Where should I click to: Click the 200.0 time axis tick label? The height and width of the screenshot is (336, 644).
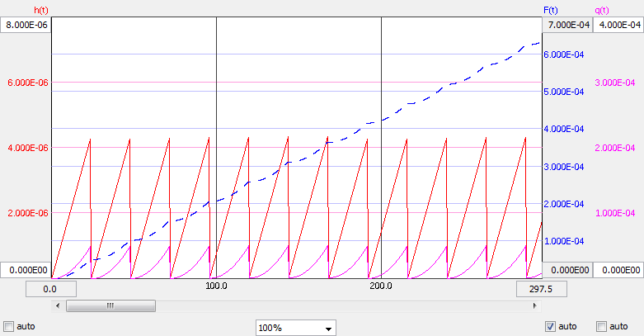[x=380, y=286]
